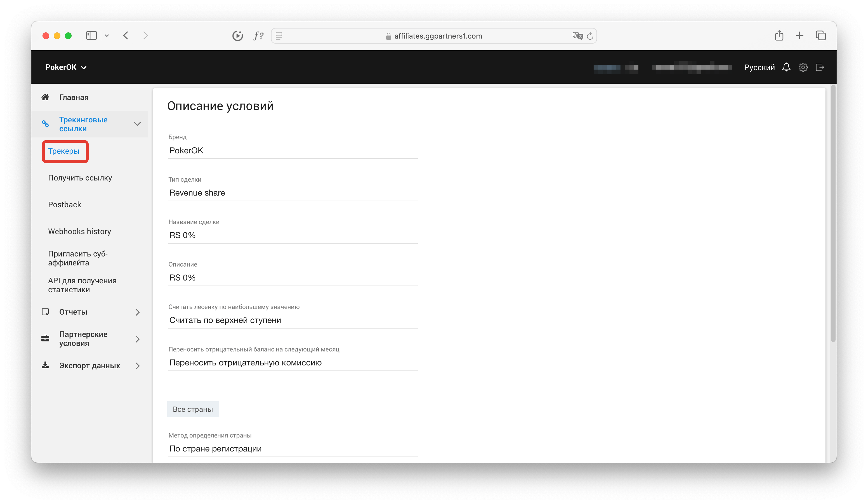Open the Главная home icon
868x504 pixels.
tap(45, 97)
